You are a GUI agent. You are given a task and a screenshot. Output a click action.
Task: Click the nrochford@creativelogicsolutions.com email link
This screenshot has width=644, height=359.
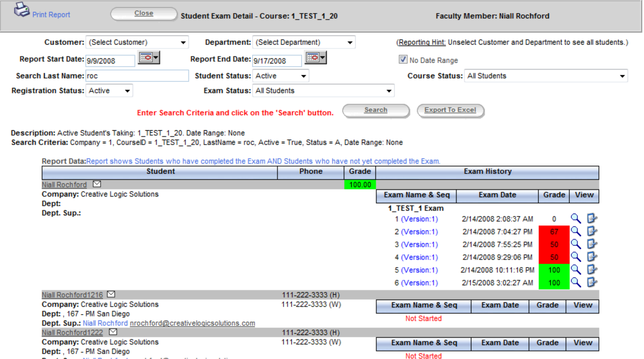[x=192, y=323]
